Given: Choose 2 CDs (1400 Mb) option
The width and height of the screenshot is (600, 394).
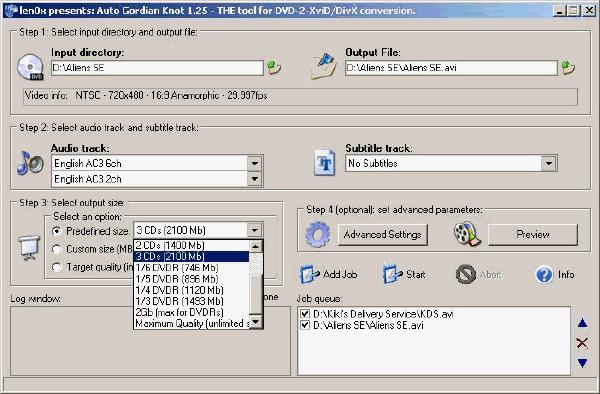Looking at the screenshot, I should [192, 245].
